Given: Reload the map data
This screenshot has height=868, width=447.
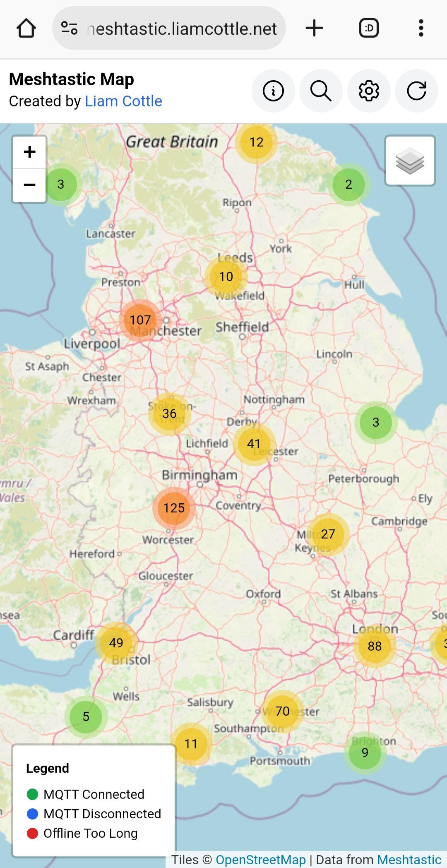Looking at the screenshot, I should [416, 91].
